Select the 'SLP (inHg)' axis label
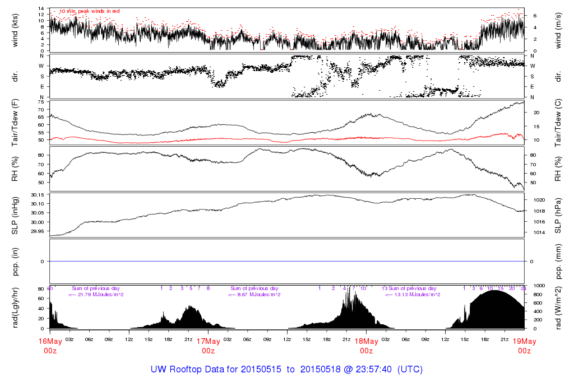This screenshot has height=392, width=574. point(15,216)
